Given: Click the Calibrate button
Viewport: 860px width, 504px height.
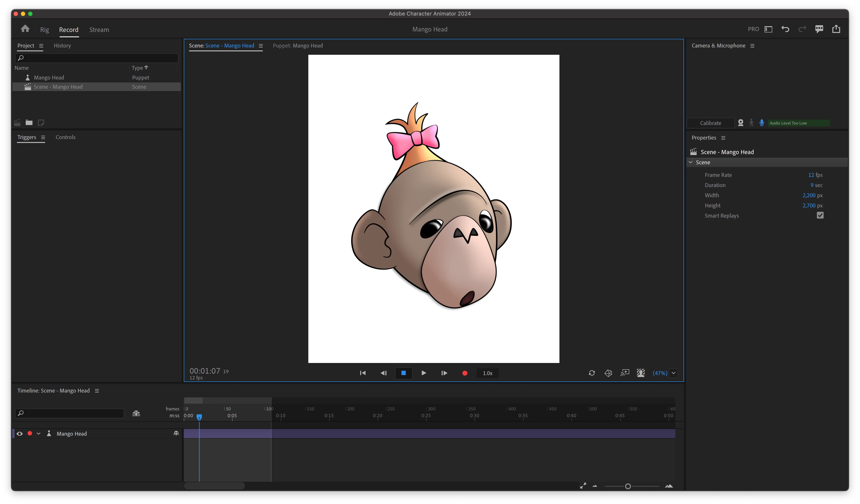Looking at the screenshot, I should [710, 123].
